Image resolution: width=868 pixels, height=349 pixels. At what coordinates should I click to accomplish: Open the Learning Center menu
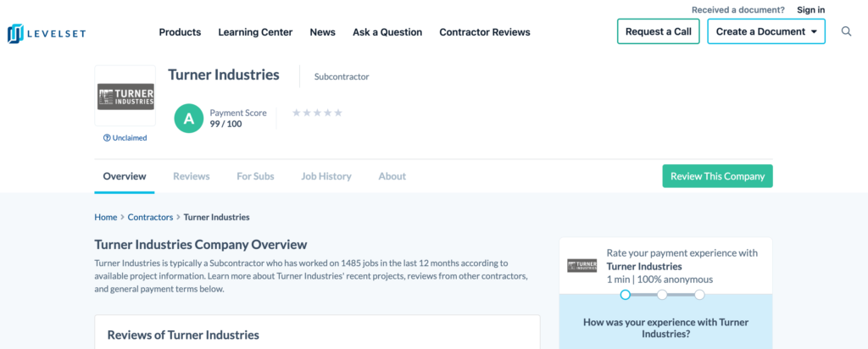[x=255, y=32]
